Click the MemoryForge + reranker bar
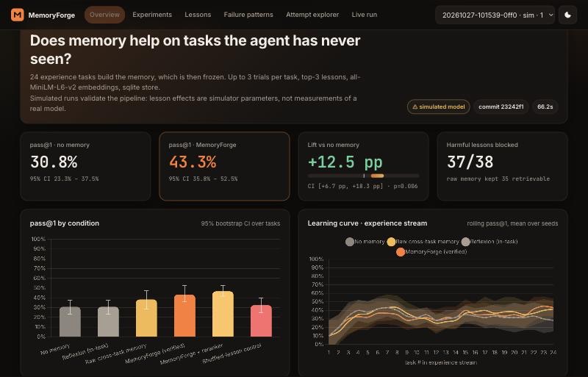The width and height of the screenshot is (588, 377). point(223,314)
